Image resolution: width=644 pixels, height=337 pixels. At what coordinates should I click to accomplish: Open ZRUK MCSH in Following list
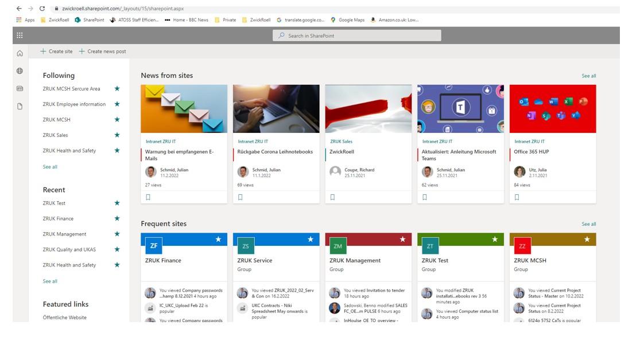click(57, 120)
